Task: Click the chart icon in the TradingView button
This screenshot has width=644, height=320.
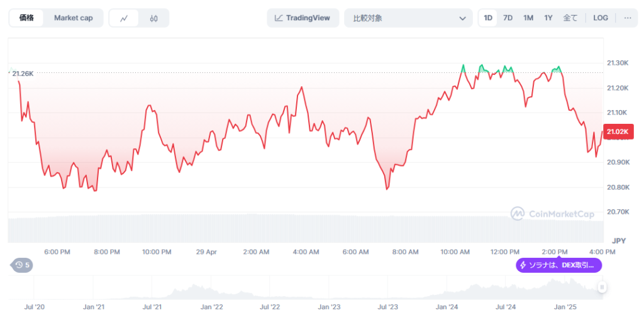Action: (278, 18)
